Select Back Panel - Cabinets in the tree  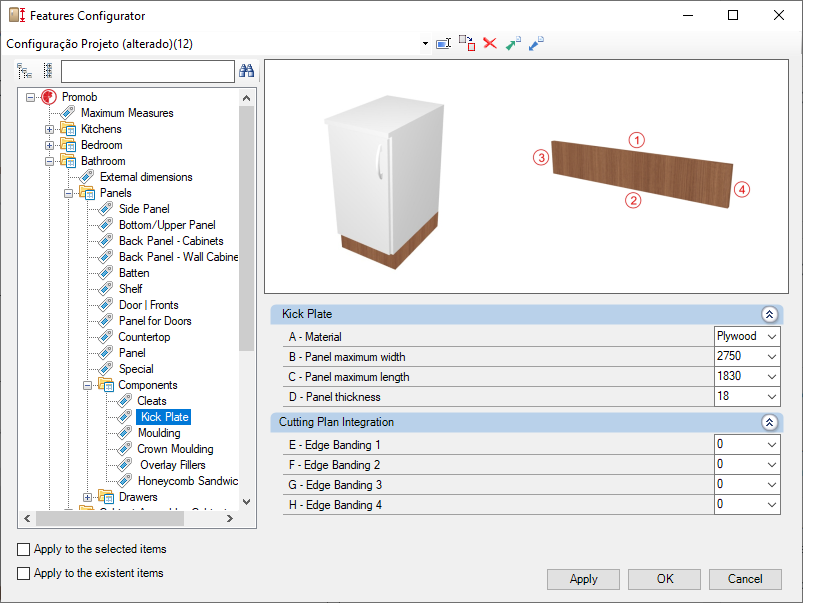(x=171, y=241)
